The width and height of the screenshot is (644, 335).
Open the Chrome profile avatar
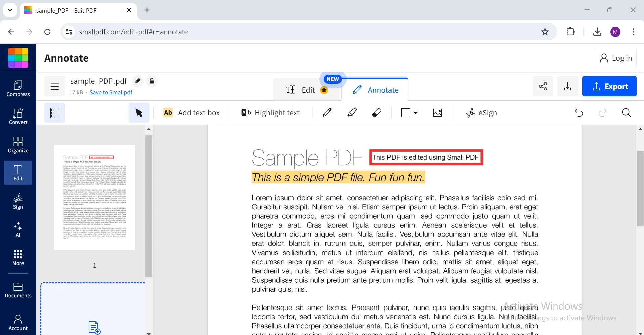pyautogui.click(x=615, y=32)
